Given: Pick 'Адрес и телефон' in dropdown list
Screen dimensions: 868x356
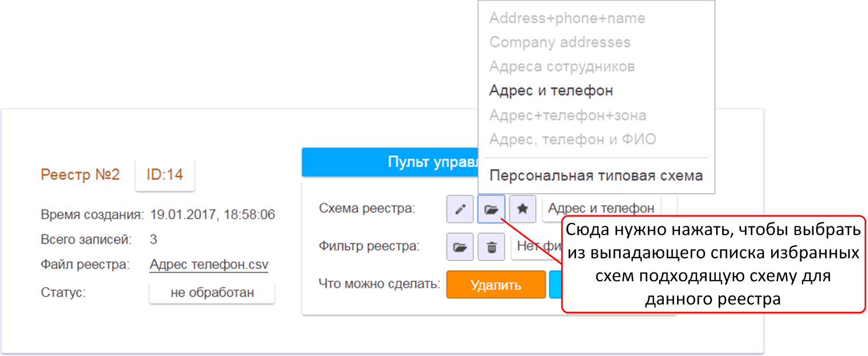Looking at the screenshot, I should click(551, 91).
